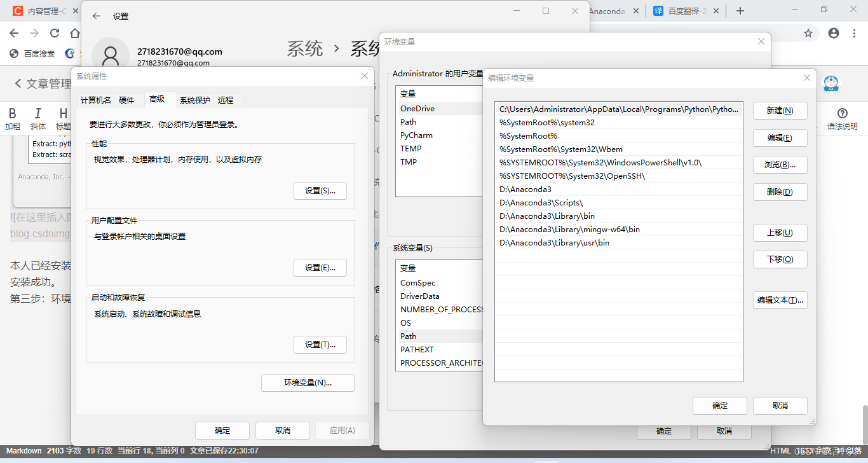
Task: Open user profile 设置(E)... button
Action: [x=320, y=268]
